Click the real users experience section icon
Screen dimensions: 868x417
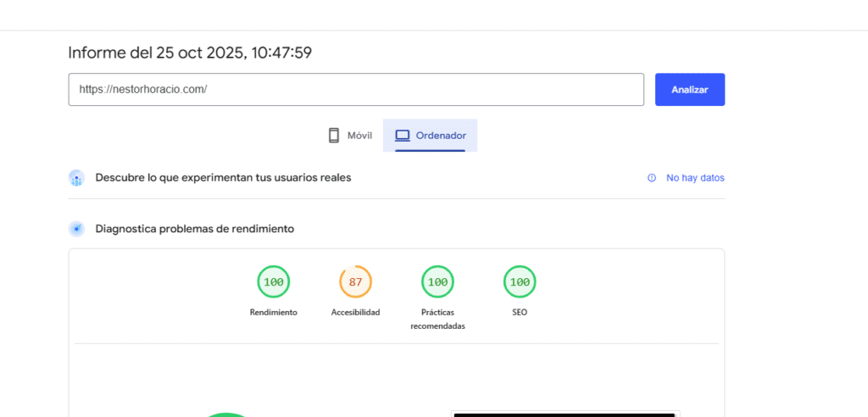(x=76, y=178)
